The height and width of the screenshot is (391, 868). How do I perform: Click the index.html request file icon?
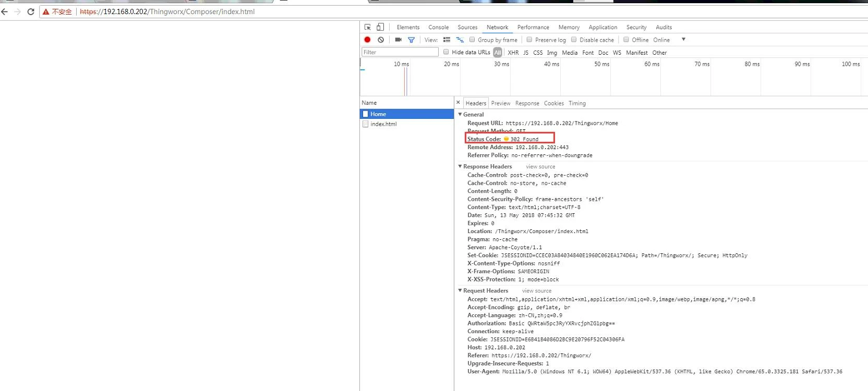tap(366, 124)
